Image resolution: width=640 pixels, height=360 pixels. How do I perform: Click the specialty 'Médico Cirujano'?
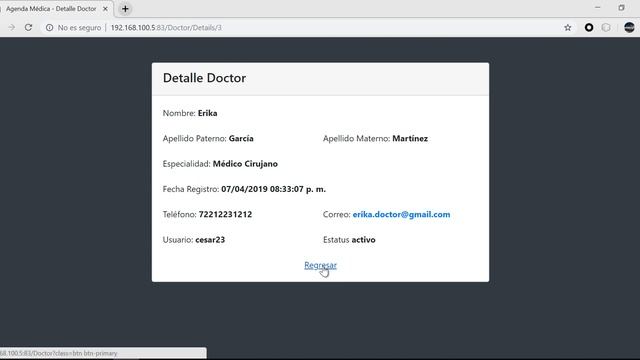point(245,164)
